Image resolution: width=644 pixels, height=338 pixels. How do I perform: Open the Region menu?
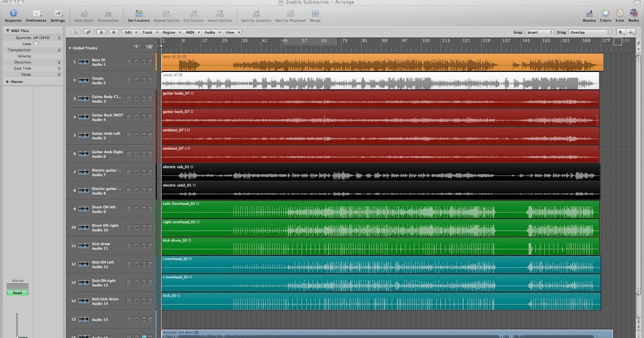(x=169, y=32)
